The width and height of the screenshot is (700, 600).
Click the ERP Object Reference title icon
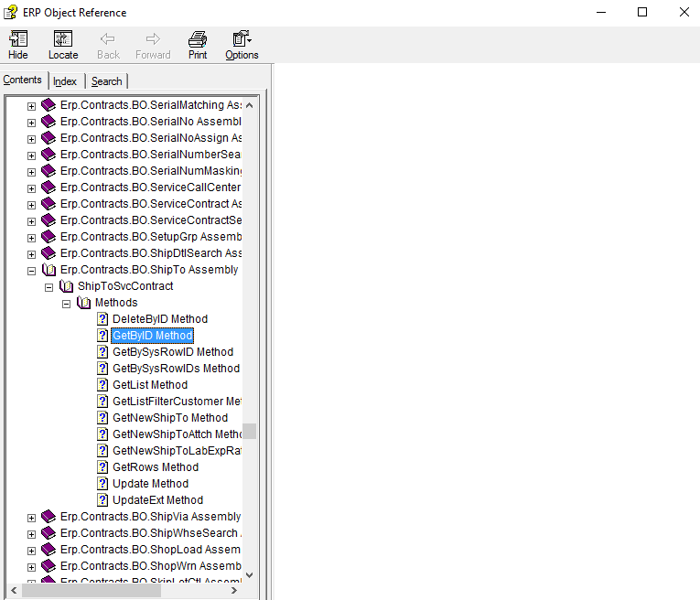coord(11,12)
